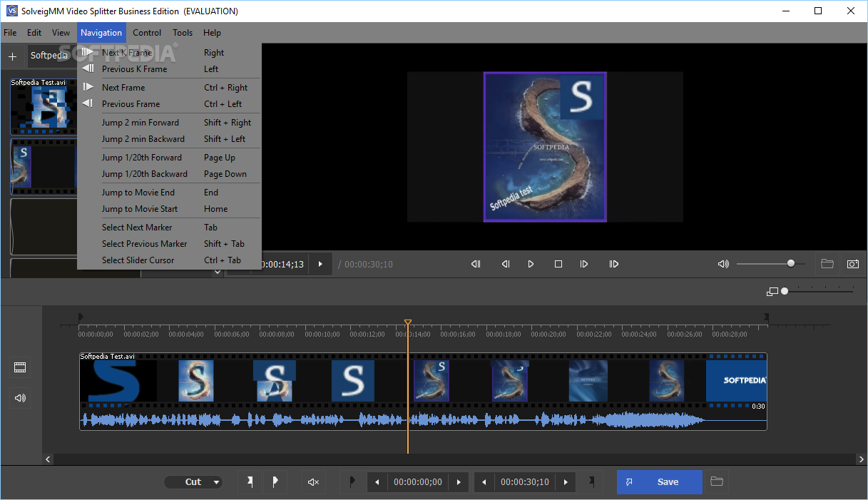Close the Navigation menu
The width and height of the screenshot is (868, 500).
coord(101,33)
